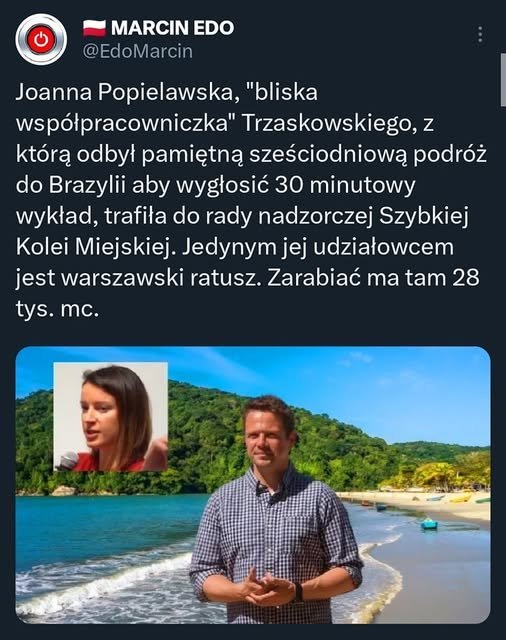
Task: Click the small blue boat on the shore
Action: 429,524
